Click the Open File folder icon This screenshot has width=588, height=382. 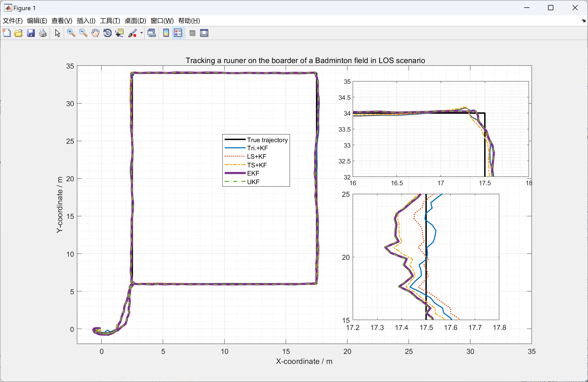(x=18, y=33)
